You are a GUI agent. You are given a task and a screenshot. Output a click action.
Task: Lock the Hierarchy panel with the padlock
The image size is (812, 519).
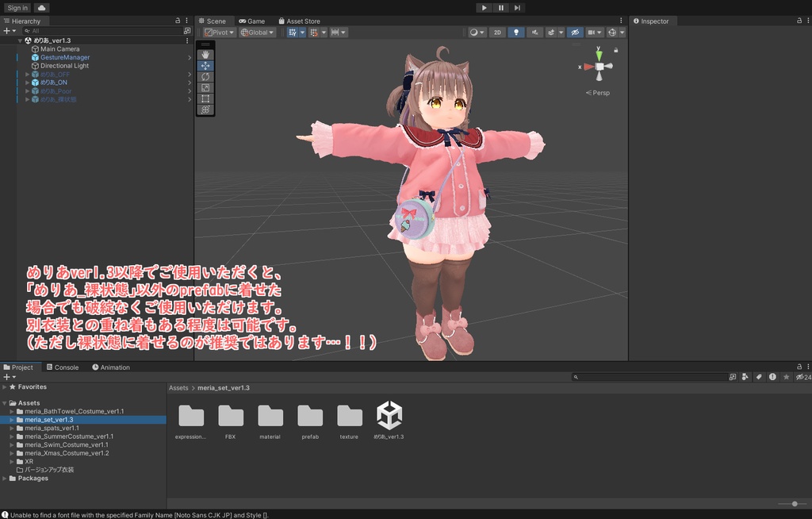(x=179, y=20)
